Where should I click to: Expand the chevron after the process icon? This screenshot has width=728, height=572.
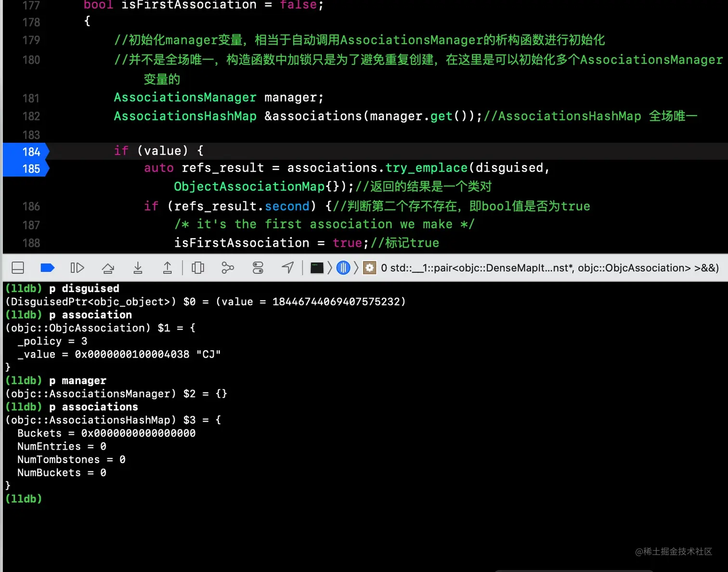pyautogui.click(x=330, y=268)
